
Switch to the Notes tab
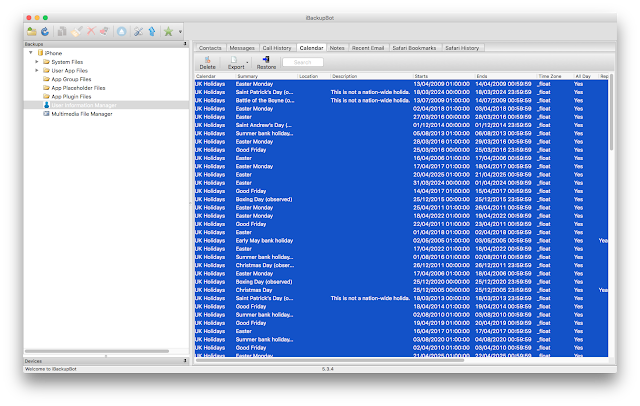tap(337, 48)
